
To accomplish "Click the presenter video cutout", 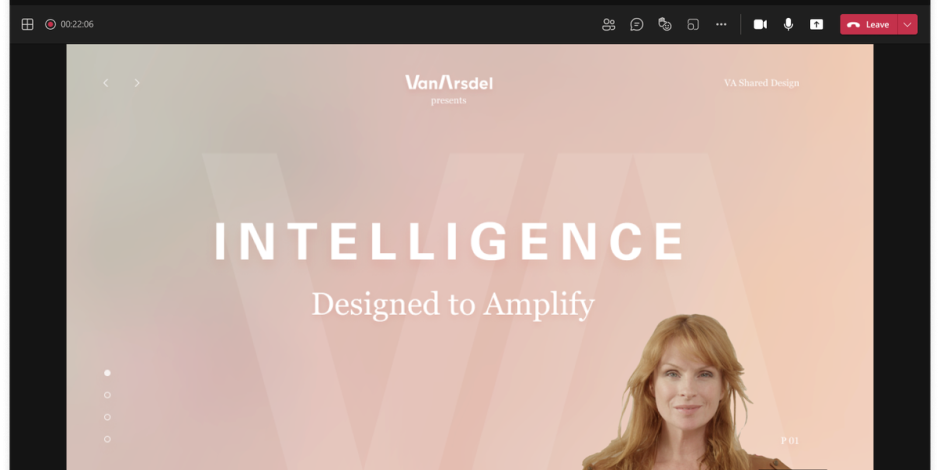I will pos(688,393).
